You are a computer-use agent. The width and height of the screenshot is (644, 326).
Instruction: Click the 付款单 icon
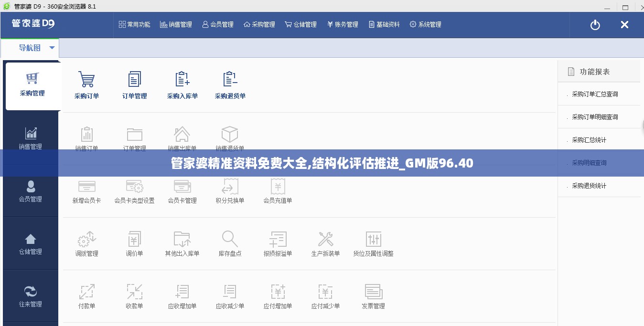tap(86, 292)
